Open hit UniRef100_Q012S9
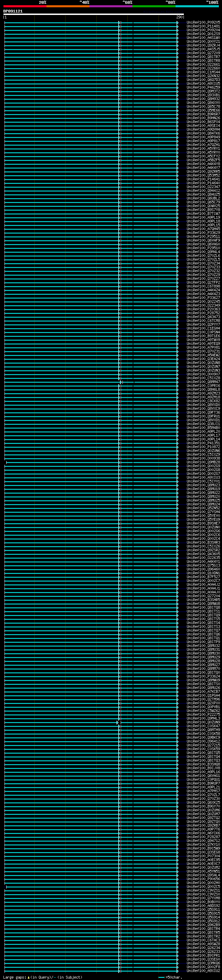Image resolution: width=222 pixels, height=980 pixels. [x=203, y=34]
